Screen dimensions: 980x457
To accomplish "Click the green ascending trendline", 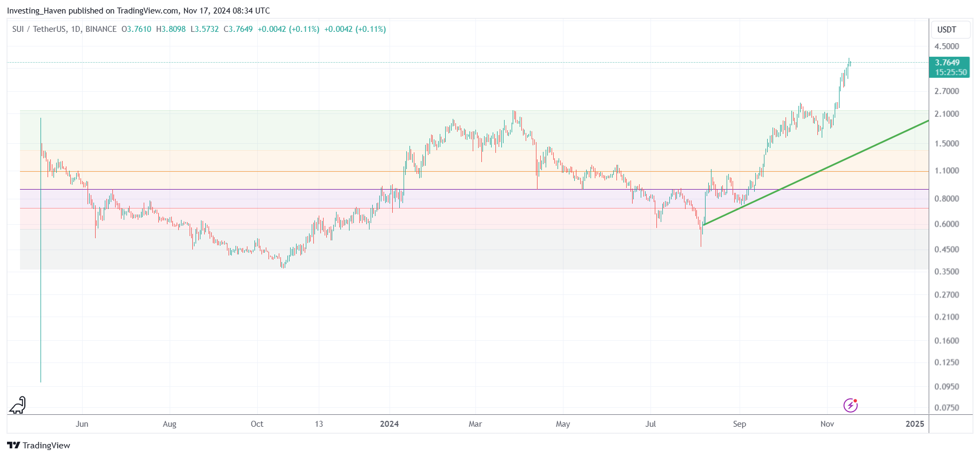I will click(x=816, y=173).
